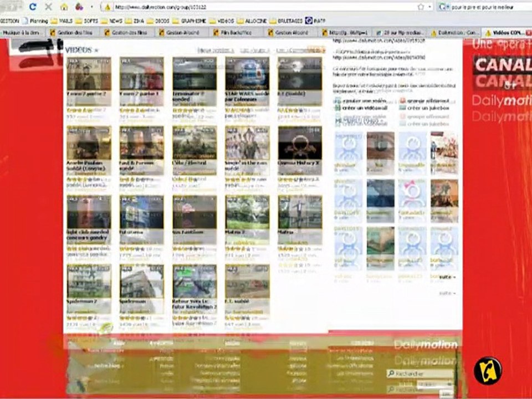Screen dimensions: 532x399
Task: Click the Google search engine icon
Action: 442,7
